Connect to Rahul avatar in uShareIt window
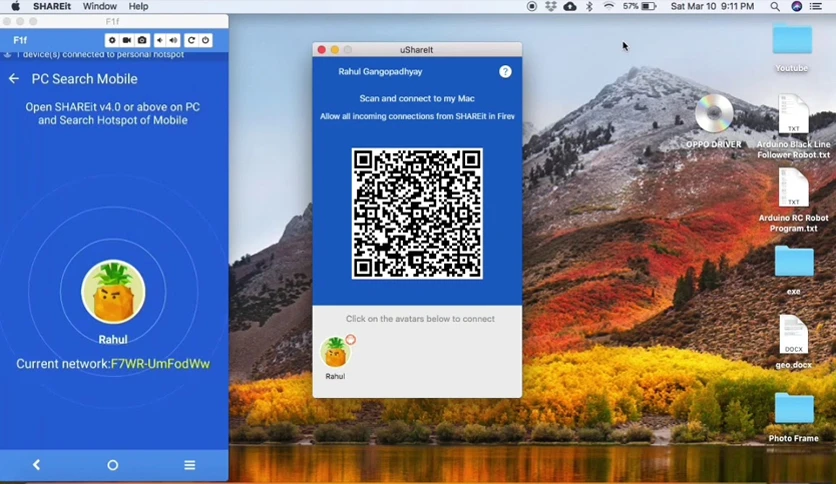The image size is (836, 484). (x=335, y=352)
